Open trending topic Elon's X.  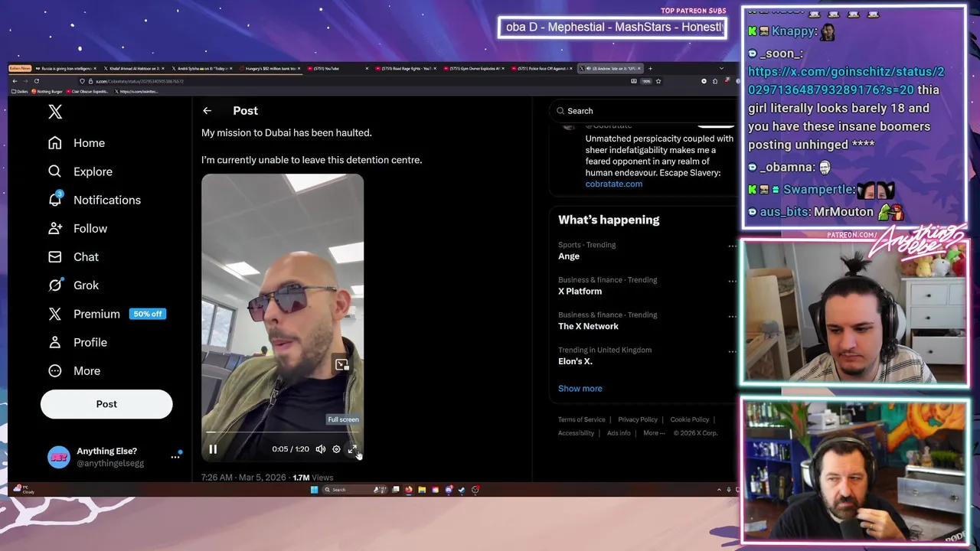pos(575,361)
